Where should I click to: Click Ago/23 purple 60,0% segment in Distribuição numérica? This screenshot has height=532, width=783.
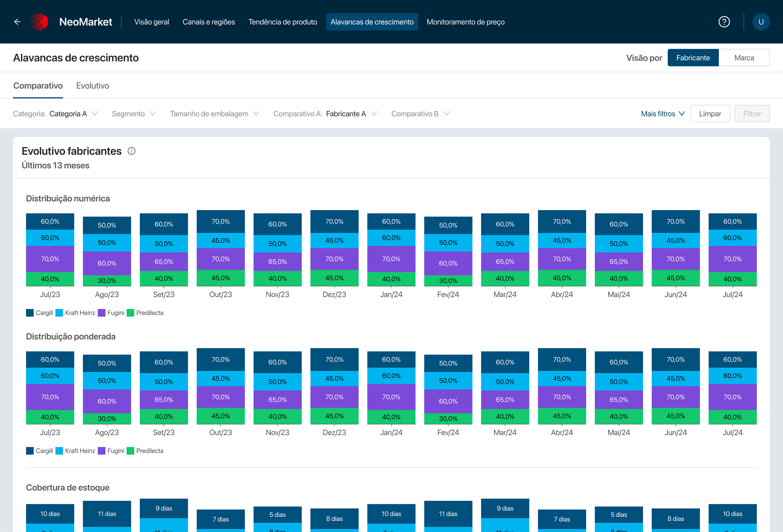107,263
